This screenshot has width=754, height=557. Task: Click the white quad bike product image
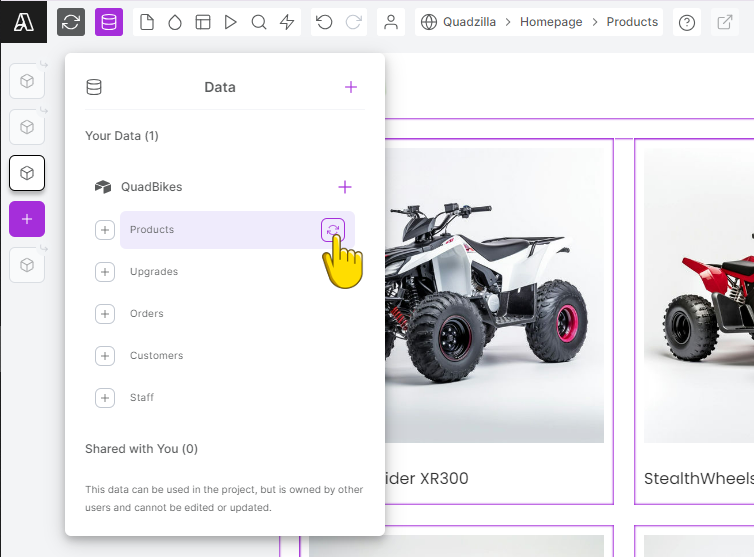494,295
